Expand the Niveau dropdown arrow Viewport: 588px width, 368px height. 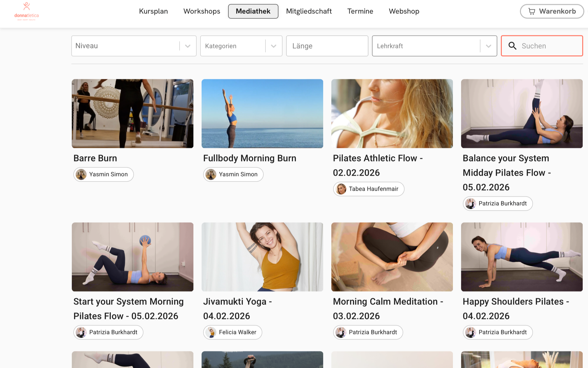187,46
